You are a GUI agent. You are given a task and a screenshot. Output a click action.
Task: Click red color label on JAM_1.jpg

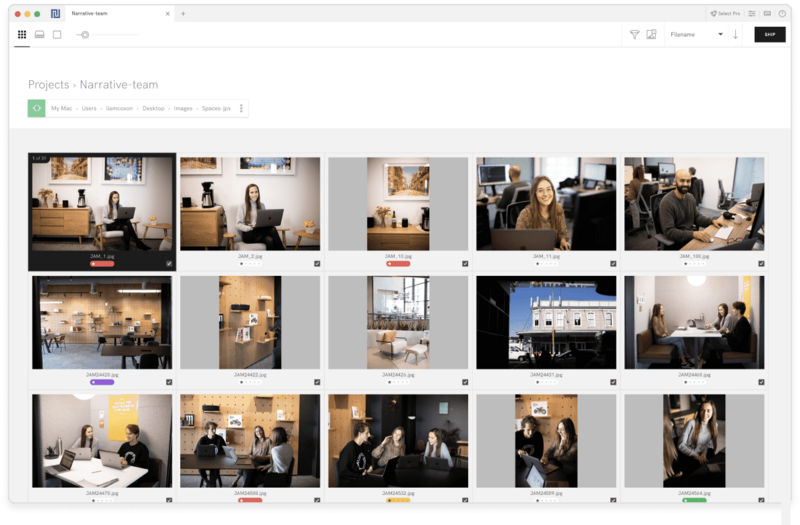102,264
